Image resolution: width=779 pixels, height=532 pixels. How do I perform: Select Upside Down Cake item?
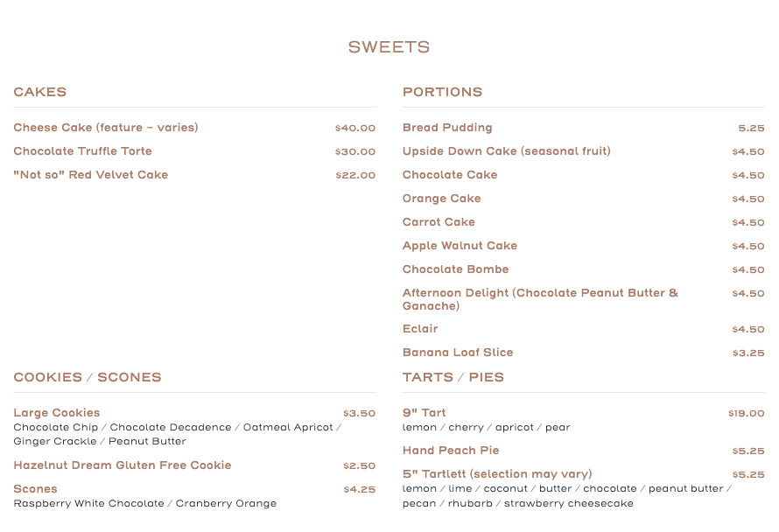[x=506, y=151]
